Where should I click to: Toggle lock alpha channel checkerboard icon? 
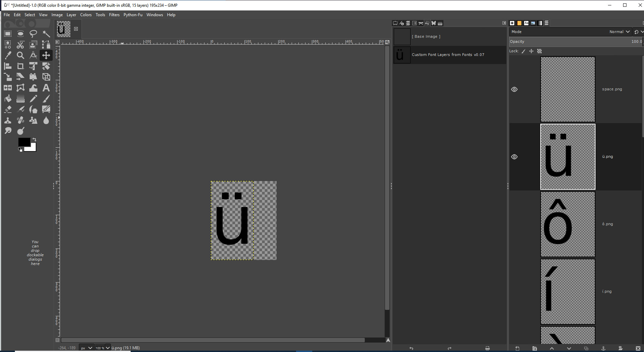[x=540, y=51]
